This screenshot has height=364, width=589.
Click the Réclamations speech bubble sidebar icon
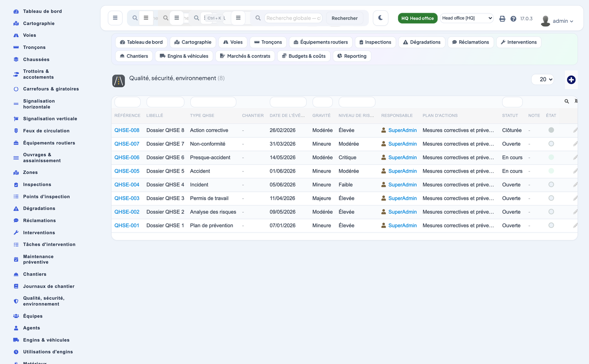tap(16, 221)
